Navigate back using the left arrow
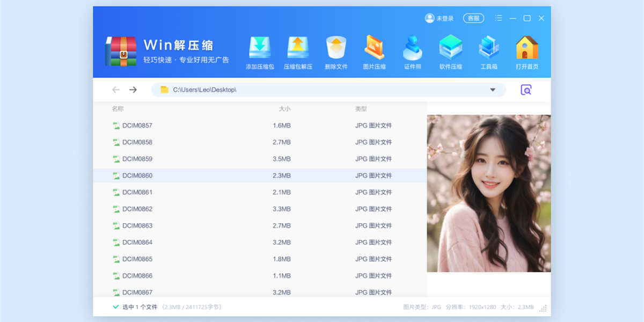644x322 pixels. 115,90
